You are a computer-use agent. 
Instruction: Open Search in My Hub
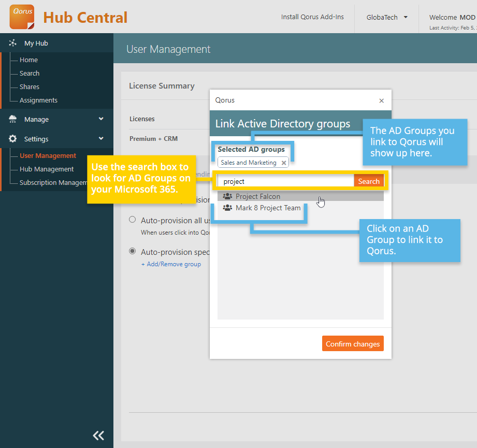pyautogui.click(x=30, y=74)
